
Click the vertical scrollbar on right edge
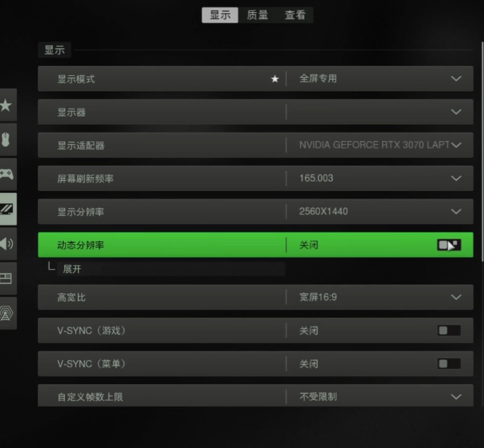[482, 152]
